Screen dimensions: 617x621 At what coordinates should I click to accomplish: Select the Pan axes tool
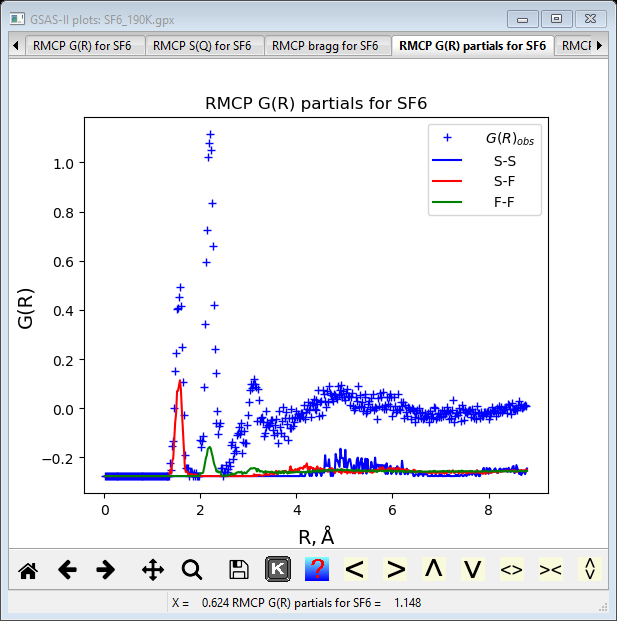click(153, 570)
